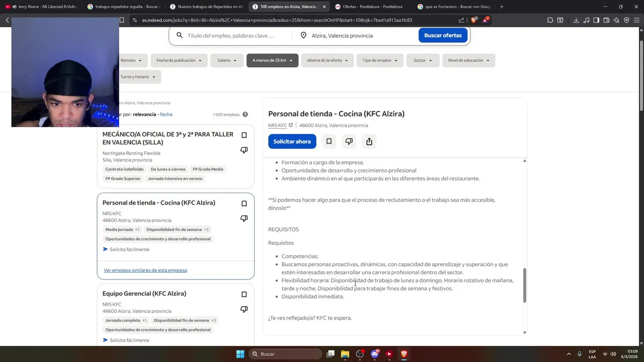This screenshot has height=362, width=644.
Task: Open the Brave VPN shield icon
Action: click(x=626, y=20)
